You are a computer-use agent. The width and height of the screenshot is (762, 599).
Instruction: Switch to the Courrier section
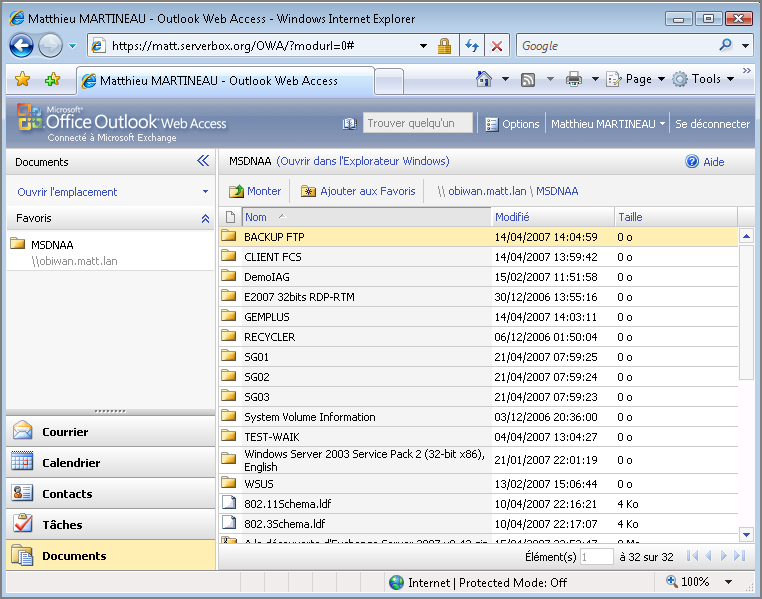[65, 432]
